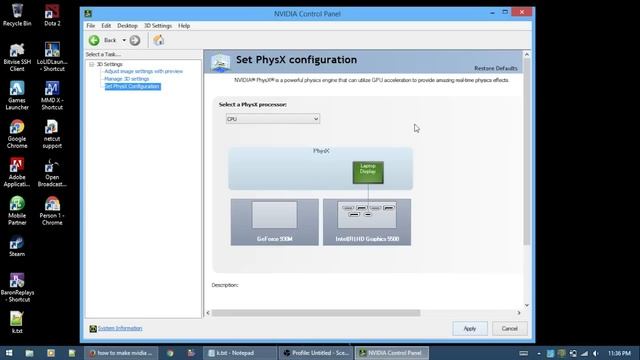Open the Edit menu
Screen dimensions: 640x360
click(x=106, y=26)
